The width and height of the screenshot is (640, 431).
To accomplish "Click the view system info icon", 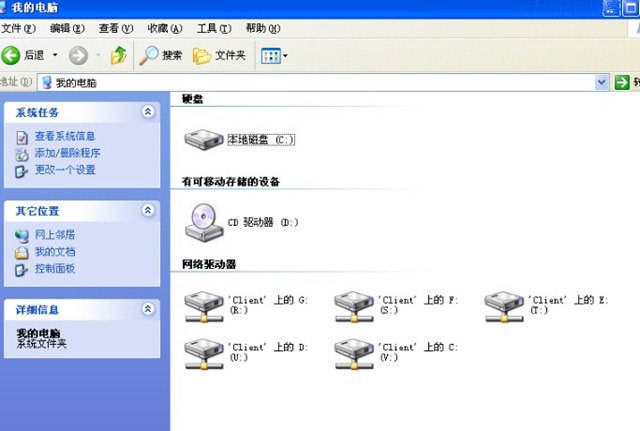I will tap(22, 138).
